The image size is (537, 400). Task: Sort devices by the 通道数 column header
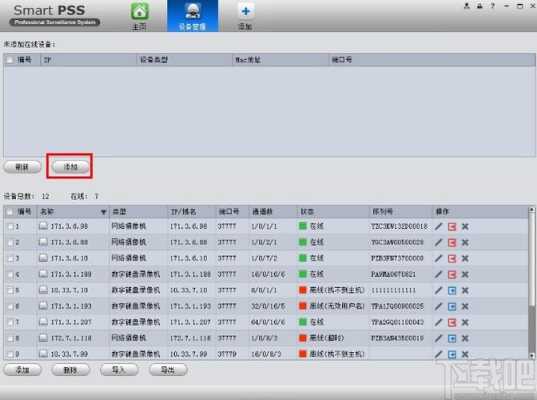[x=272, y=212]
